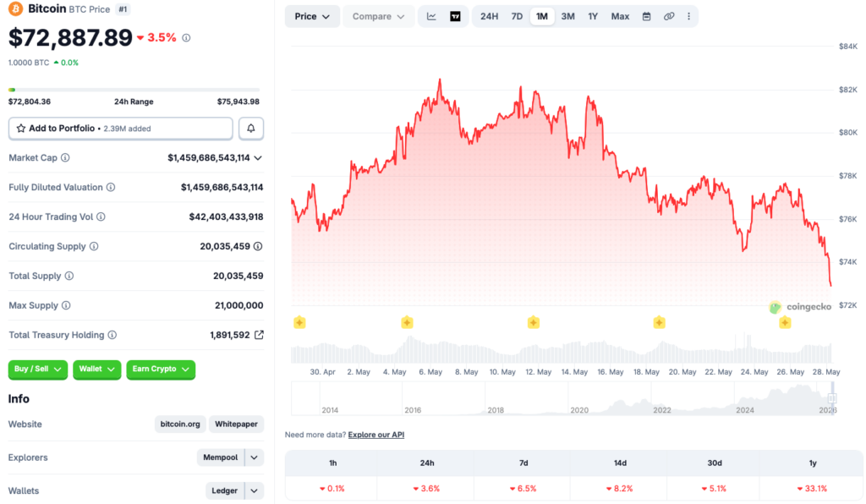
Task: Expand Wallets dropdown arrow
Action: [254, 490]
